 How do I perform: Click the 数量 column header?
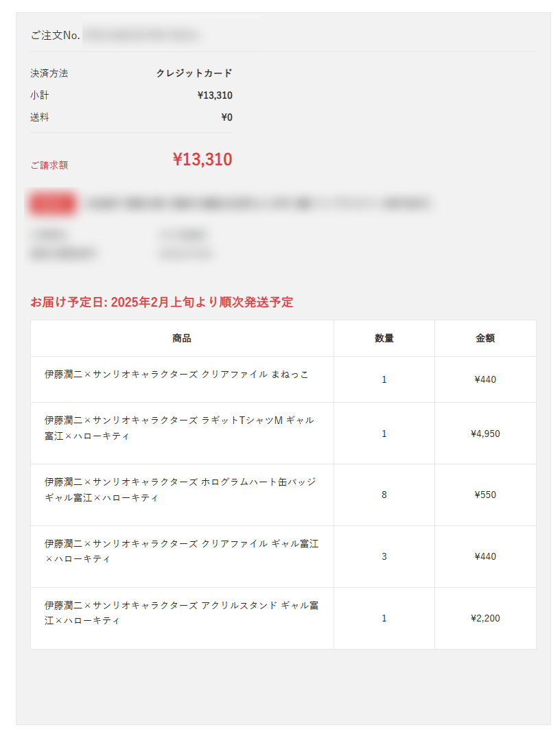(384, 338)
